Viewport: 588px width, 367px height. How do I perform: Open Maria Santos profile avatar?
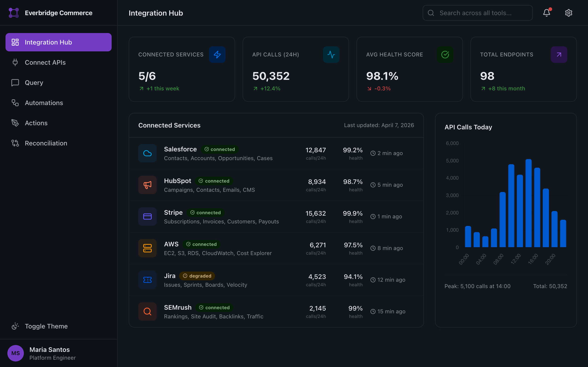(15, 353)
